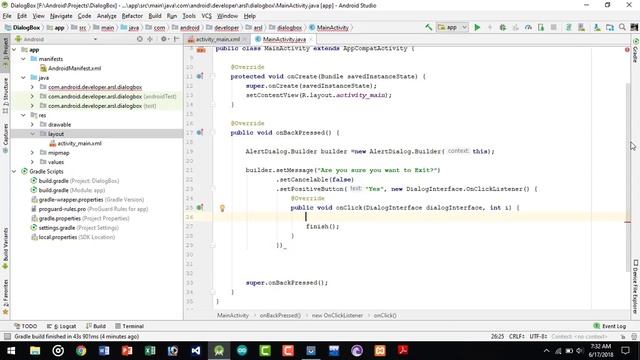Image resolution: width=640 pixels, height=360 pixels.
Task: Toggle the Favorites tool window
Action: (5, 297)
